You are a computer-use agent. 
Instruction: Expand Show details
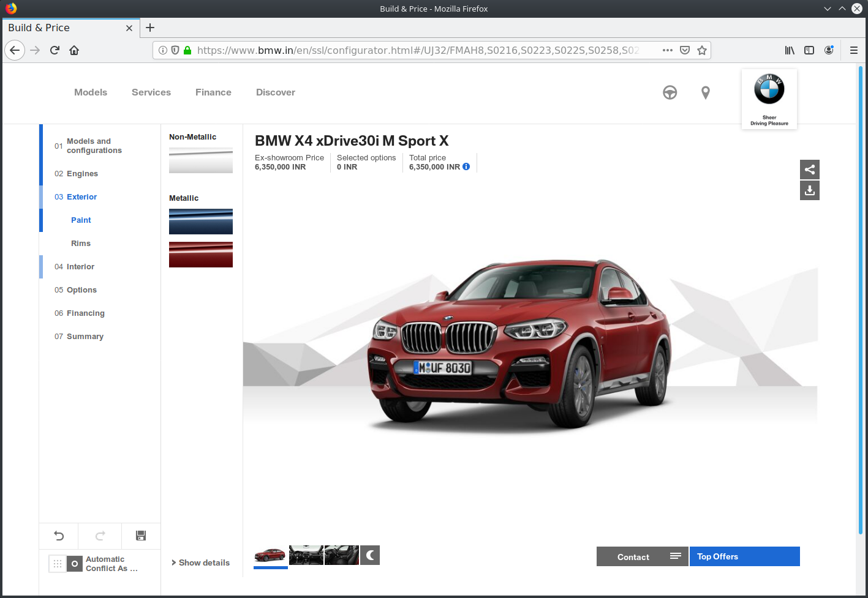click(x=200, y=562)
